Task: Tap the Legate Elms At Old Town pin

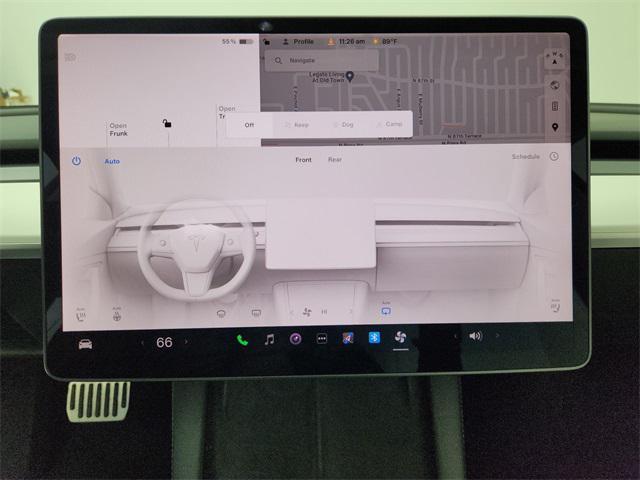Action: [350, 76]
